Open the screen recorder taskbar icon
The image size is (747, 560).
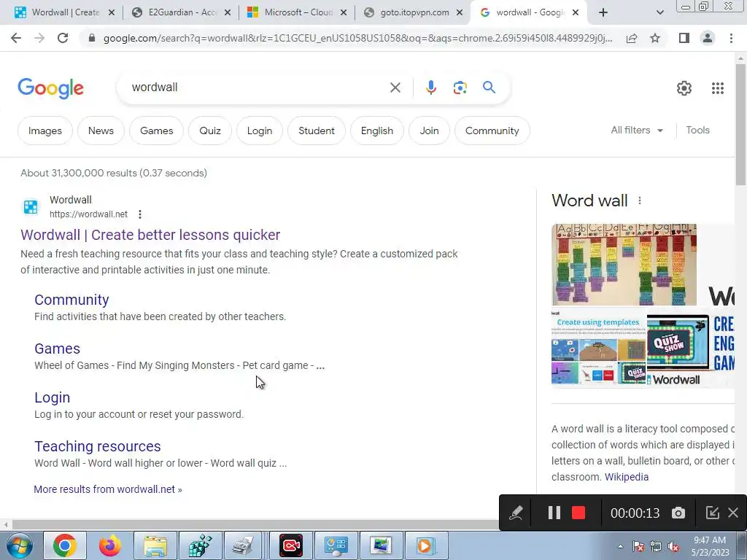click(291, 545)
